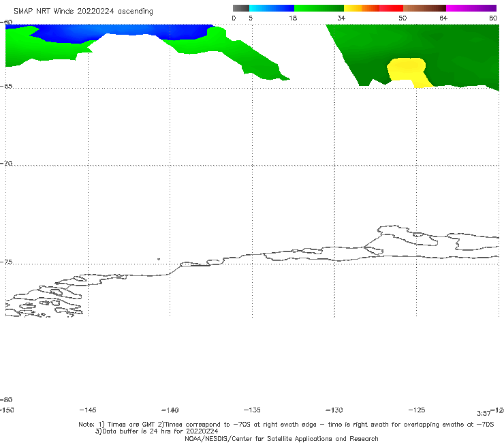504x443 pixels.
Task: Click the color bar label '18'
Action: [x=293, y=18]
